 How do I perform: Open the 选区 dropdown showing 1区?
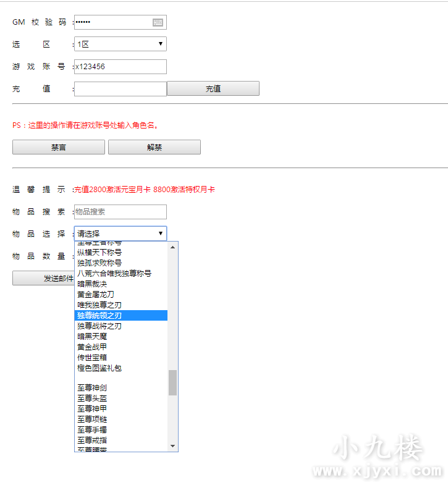[120, 44]
